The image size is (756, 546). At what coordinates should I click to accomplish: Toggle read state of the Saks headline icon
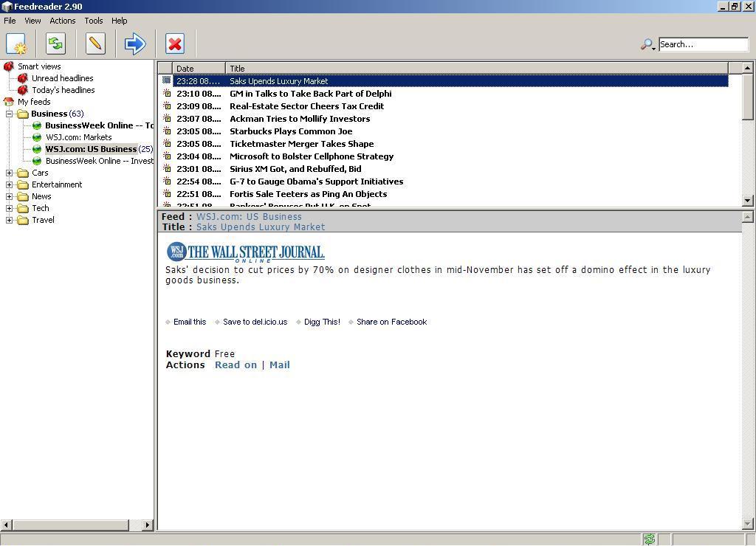[x=166, y=81]
